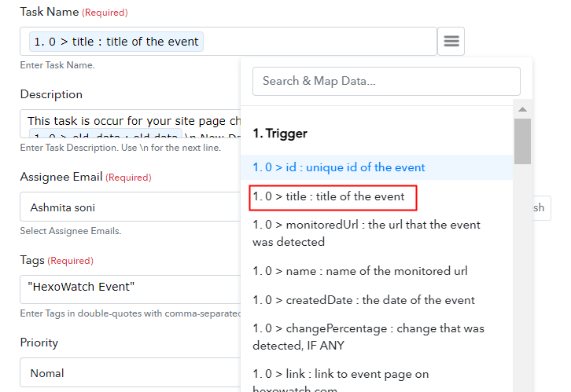
Task: Select '1. 0 > id : unique id of the event'
Action: [x=377, y=167]
